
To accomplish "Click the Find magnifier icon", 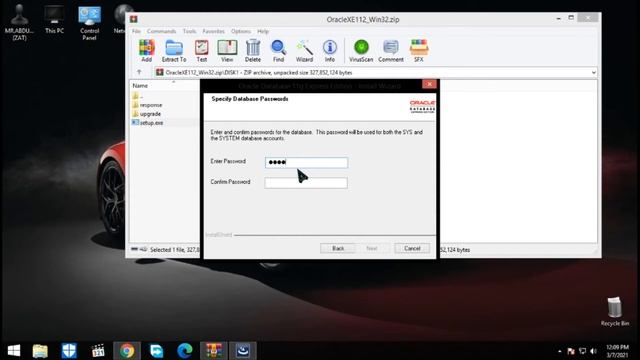I will pyautogui.click(x=278, y=51).
